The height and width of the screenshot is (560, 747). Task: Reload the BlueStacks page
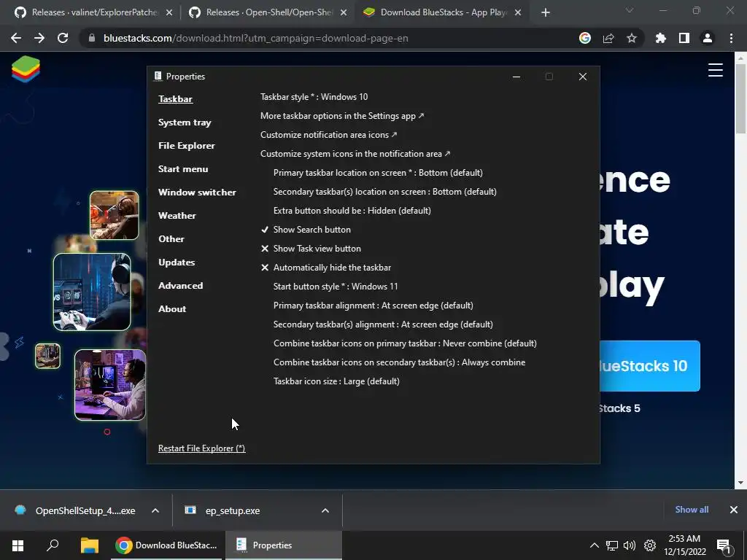tap(63, 38)
